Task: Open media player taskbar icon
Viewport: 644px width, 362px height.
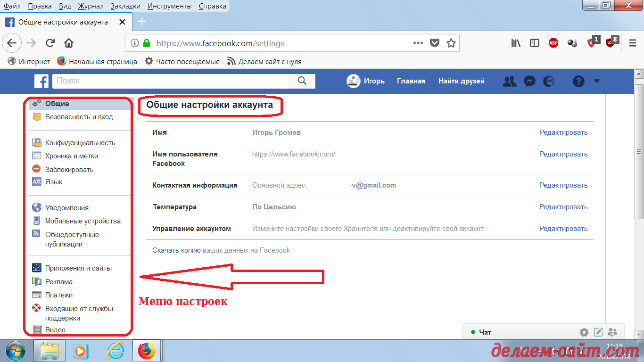Action: (x=81, y=351)
